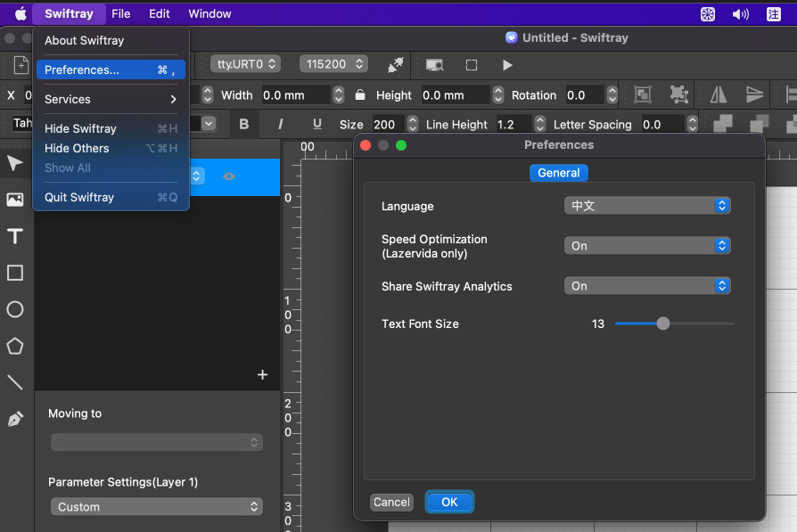This screenshot has height=532, width=797.
Task: Open the Window menu
Action: 210,13
